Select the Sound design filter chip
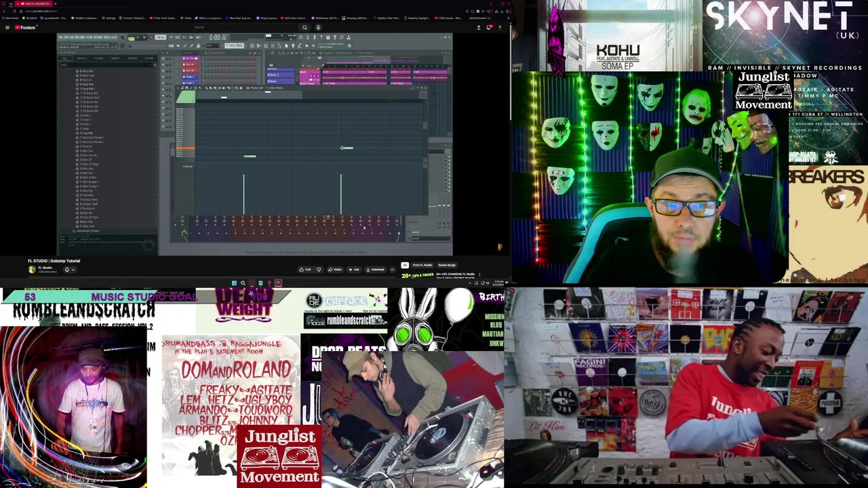Viewport: 868px width, 488px height. [446, 265]
